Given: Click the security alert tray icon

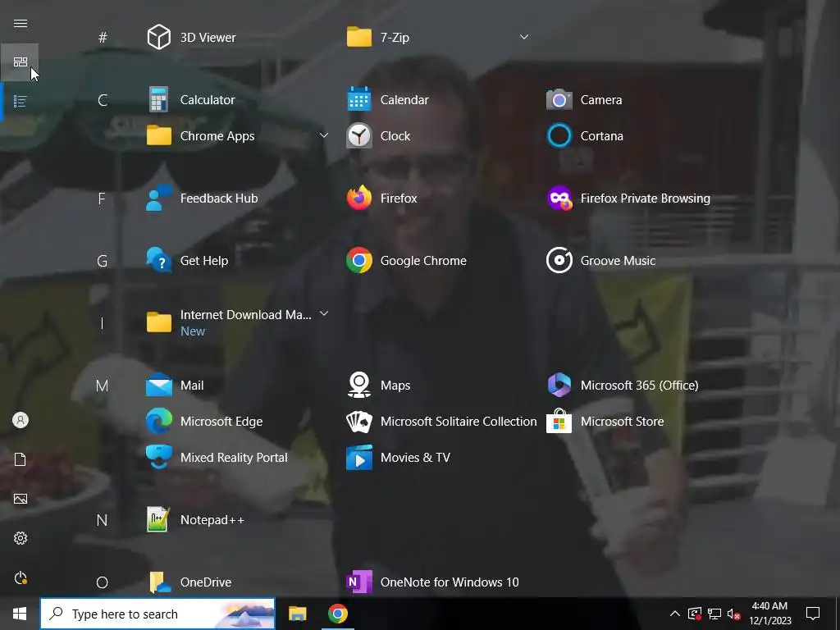Looking at the screenshot, I should [694, 614].
